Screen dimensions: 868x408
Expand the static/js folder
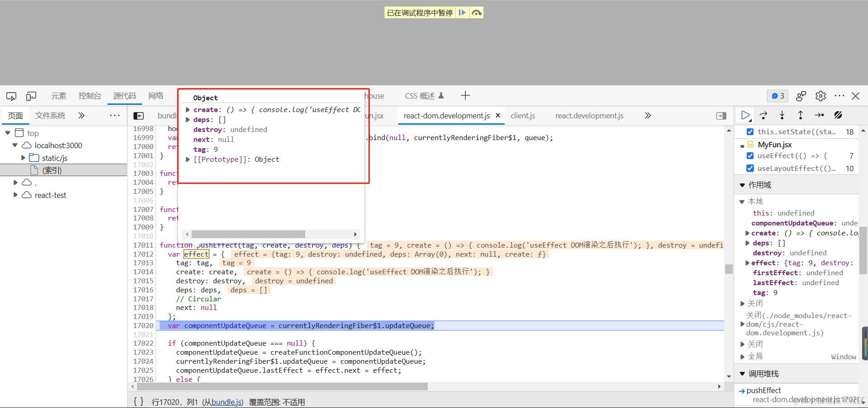(23, 158)
